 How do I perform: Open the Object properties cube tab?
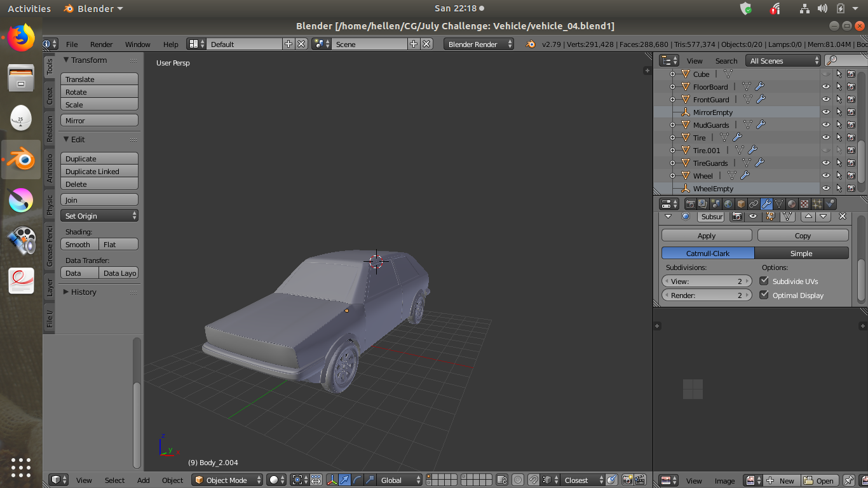point(741,204)
